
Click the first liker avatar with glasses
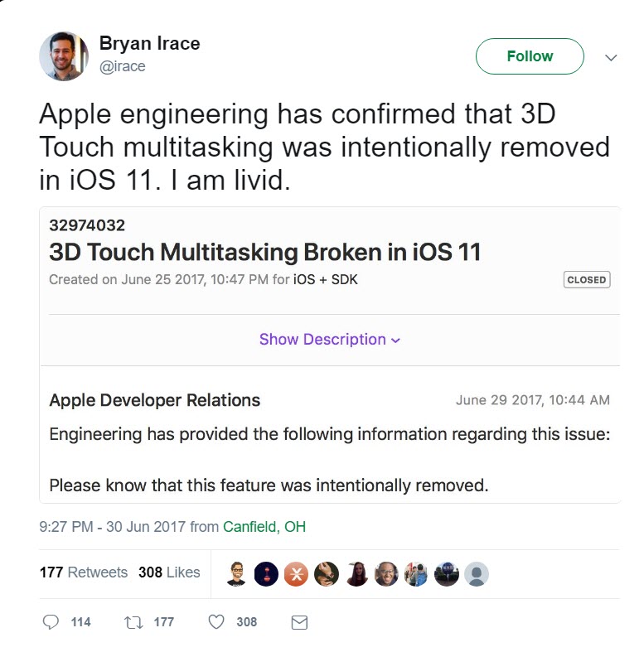(x=236, y=573)
